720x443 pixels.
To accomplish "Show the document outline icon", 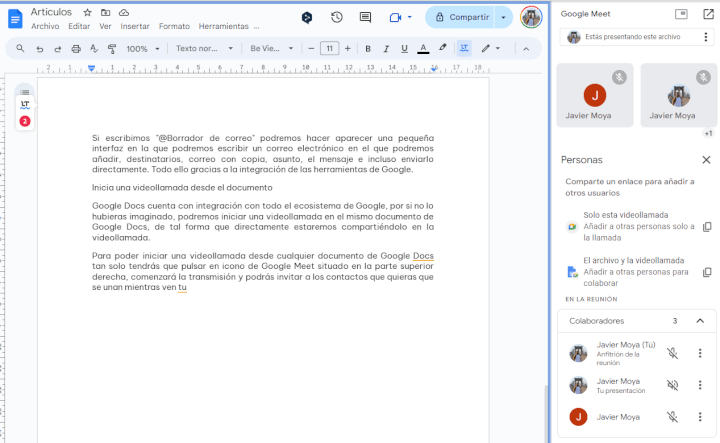I will coord(25,92).
